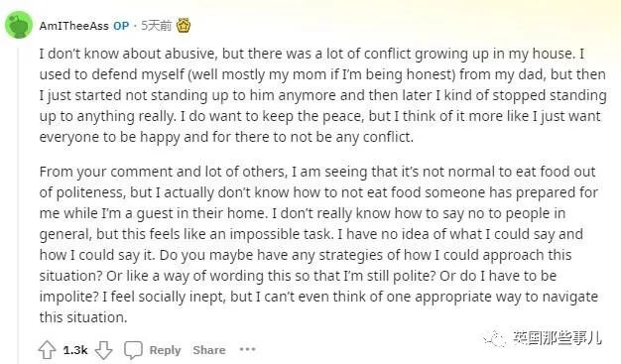Click the green Reddit avatar of AmITheeAss
The image size is (621, 364).
[19, 25]
